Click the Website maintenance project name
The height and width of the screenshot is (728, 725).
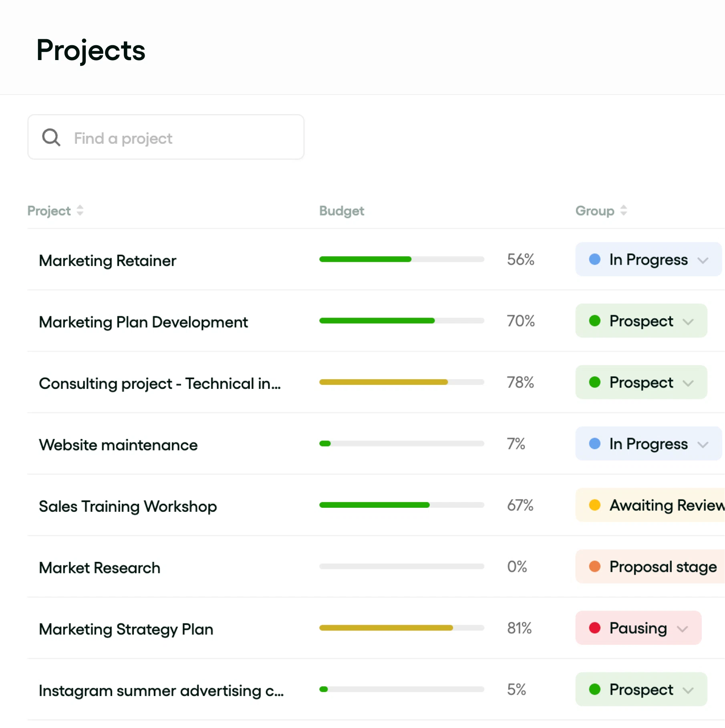(118, 445)
